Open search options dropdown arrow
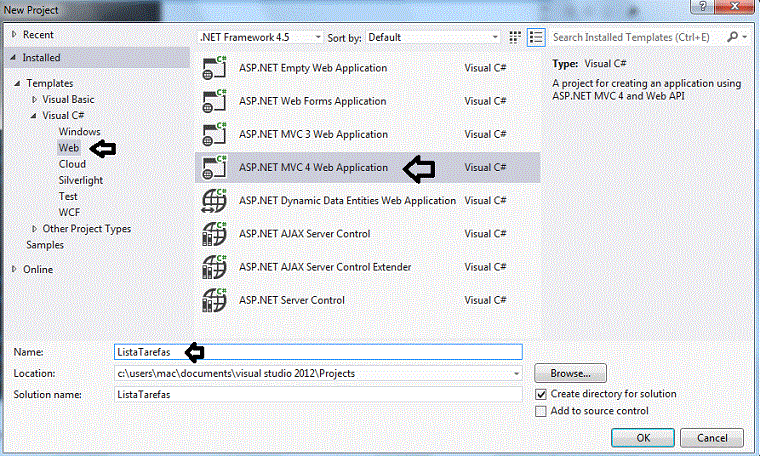This screenshot has height=456, width=760. click(744, 37)
